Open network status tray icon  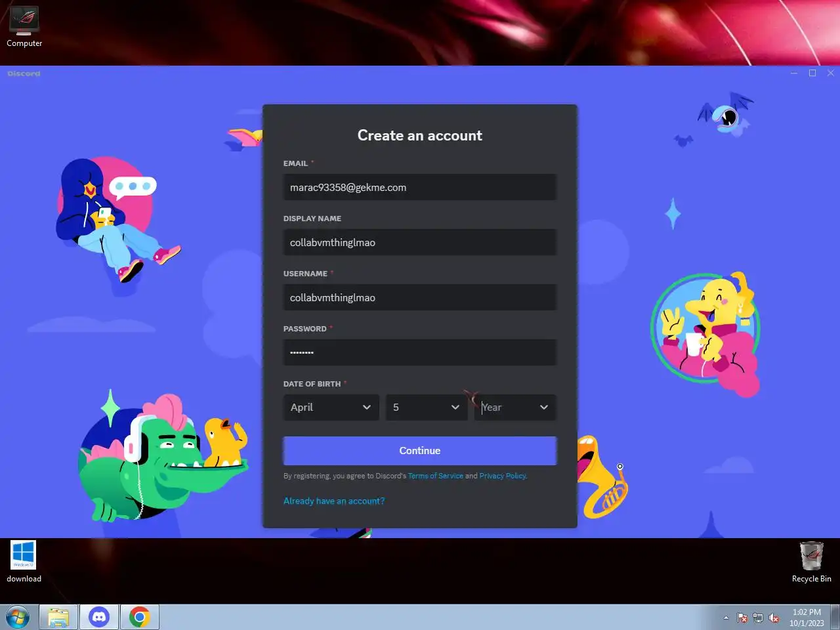pyautogui.click(x=758, y=618)
